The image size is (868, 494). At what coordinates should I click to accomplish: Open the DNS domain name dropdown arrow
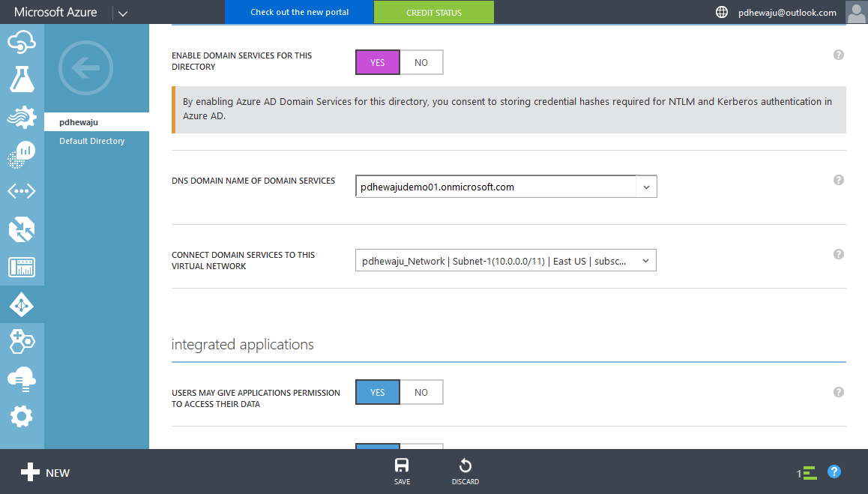tap(646, 187)
